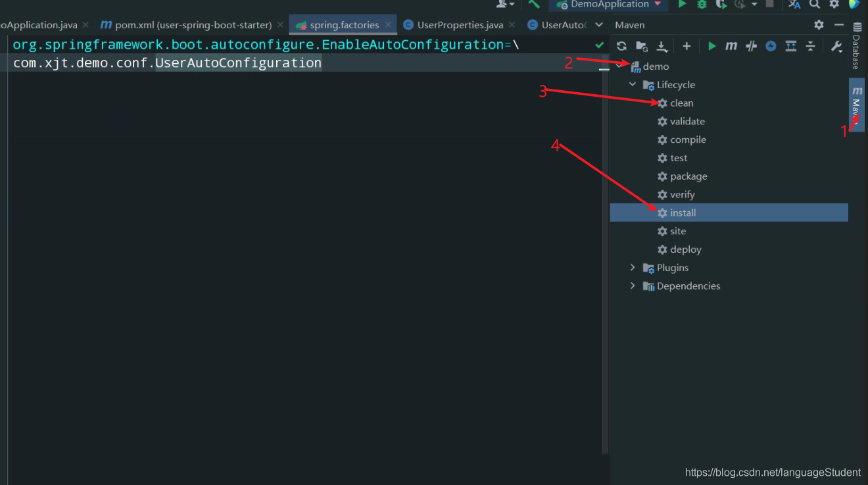Expand the Dependencies node
The width and height of the screenshot is (868, 485).
click(633, 286)
